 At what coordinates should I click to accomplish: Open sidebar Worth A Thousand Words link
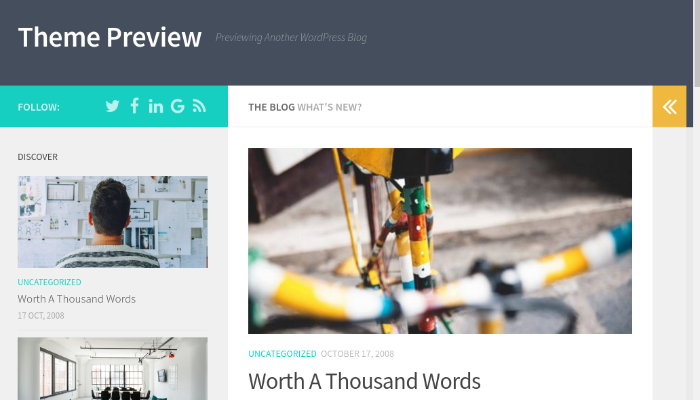(x=77, y=299)
